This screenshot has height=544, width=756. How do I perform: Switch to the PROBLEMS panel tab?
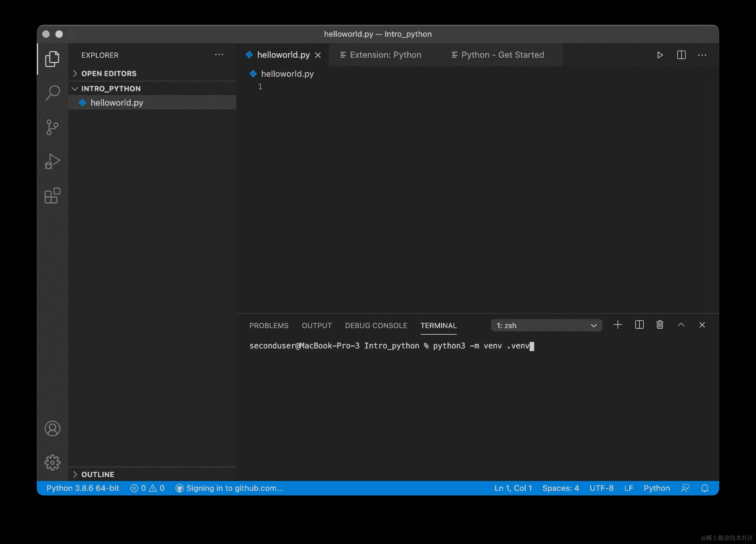[x=269, y=325]
